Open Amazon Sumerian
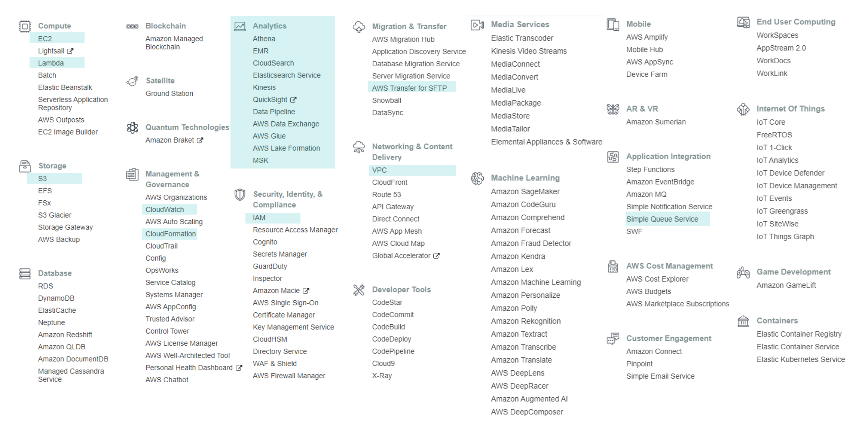Image resolution: width=868 pixels, height=425 pixels. [656, 122]
